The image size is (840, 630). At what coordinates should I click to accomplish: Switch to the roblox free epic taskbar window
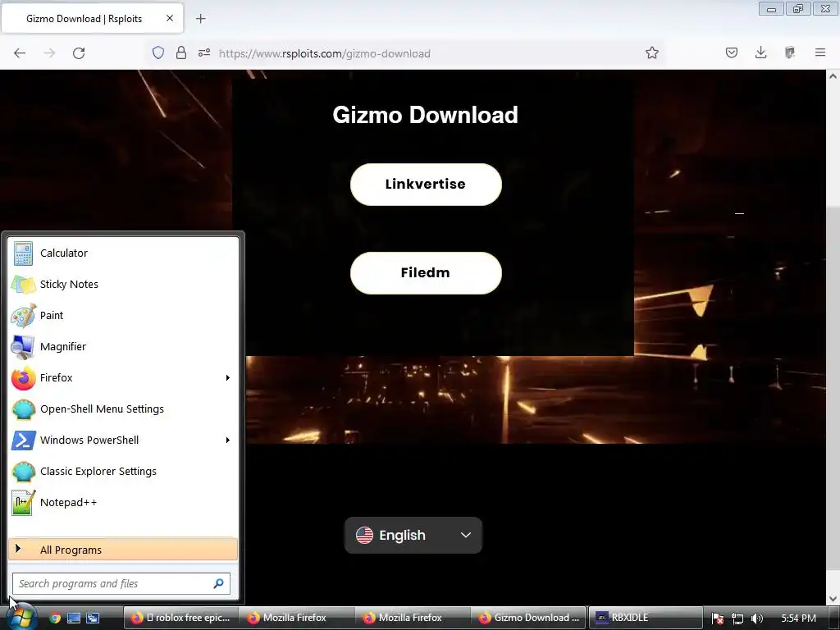(x=180, y=618)
